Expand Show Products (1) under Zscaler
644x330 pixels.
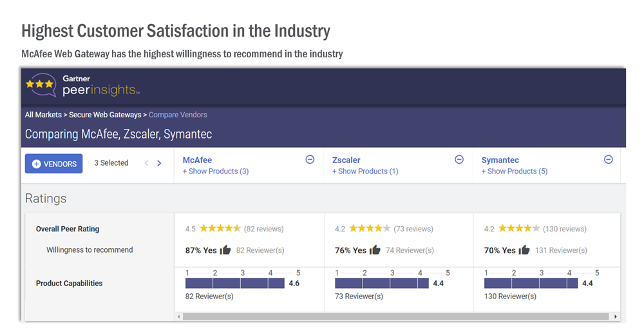tap(365, 171)
